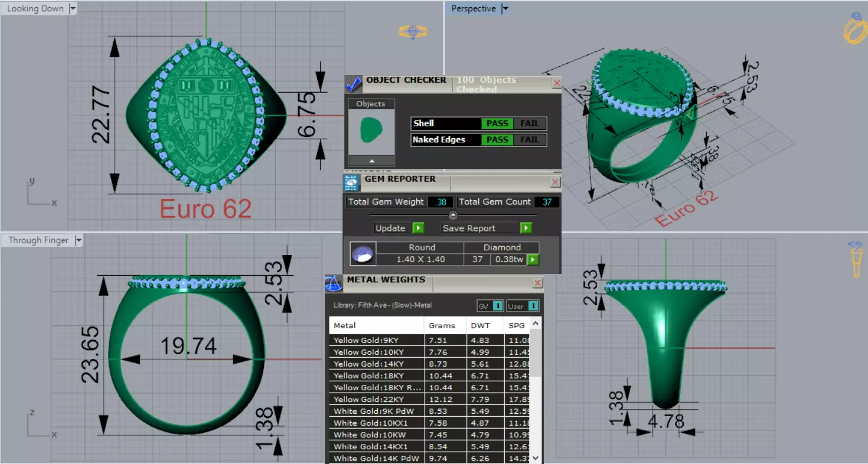Close the Gem Reporter panel
Viewport: 868px width, 464px height.
[x=555, y=182]
